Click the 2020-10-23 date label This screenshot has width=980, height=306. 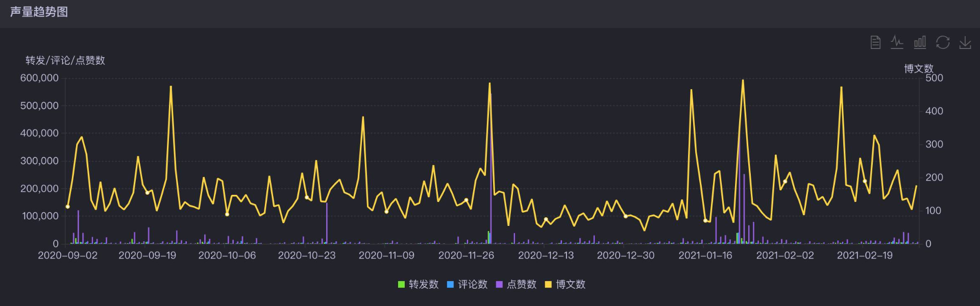pyautogui.click(x=307, y=256)
